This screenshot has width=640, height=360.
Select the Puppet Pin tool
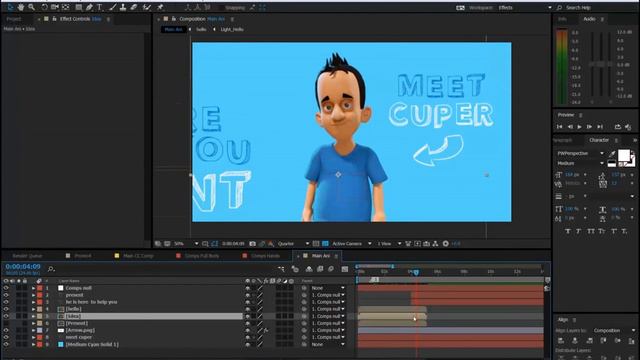160,7
